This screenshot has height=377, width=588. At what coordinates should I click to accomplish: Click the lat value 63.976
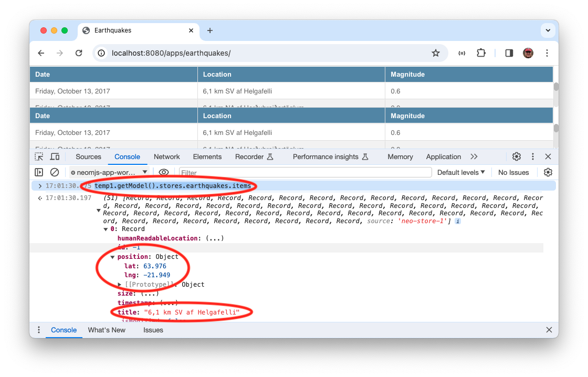pos(154,266)
